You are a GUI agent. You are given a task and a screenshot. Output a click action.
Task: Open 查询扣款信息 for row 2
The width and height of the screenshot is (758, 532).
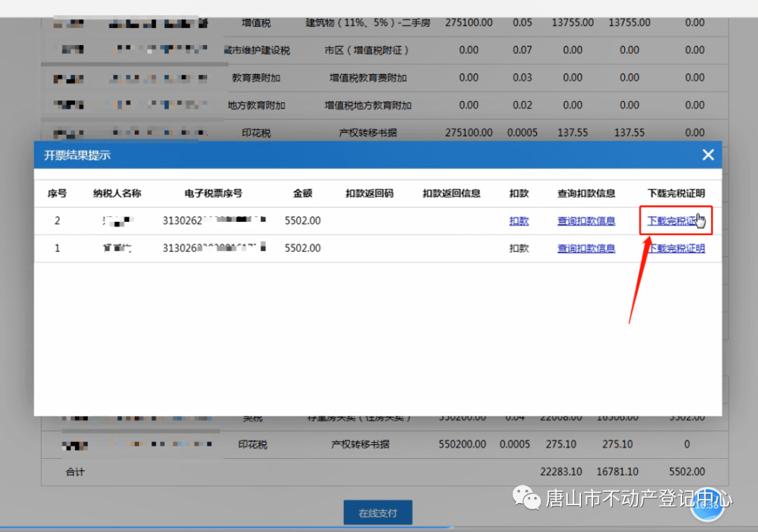[586, 220]
